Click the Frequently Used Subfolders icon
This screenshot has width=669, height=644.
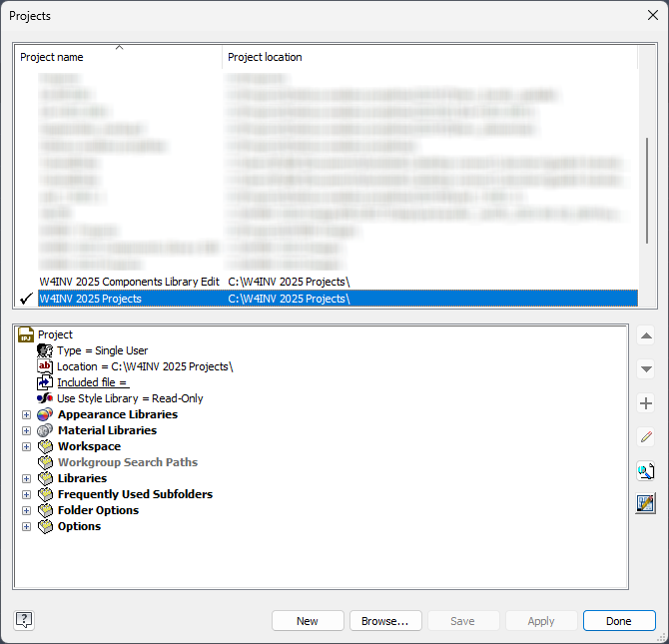click(x=45, y=494)
